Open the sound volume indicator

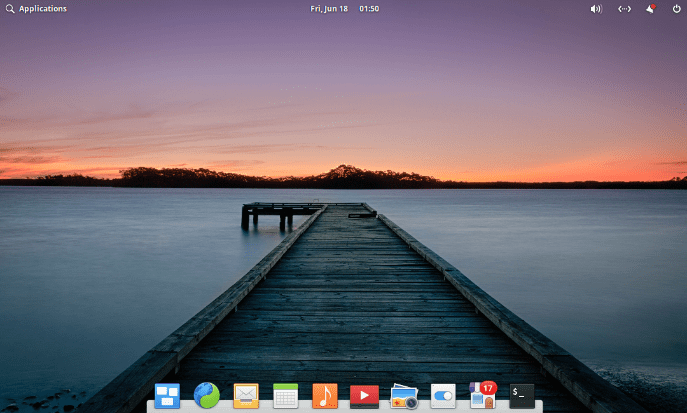click(596, 9)
